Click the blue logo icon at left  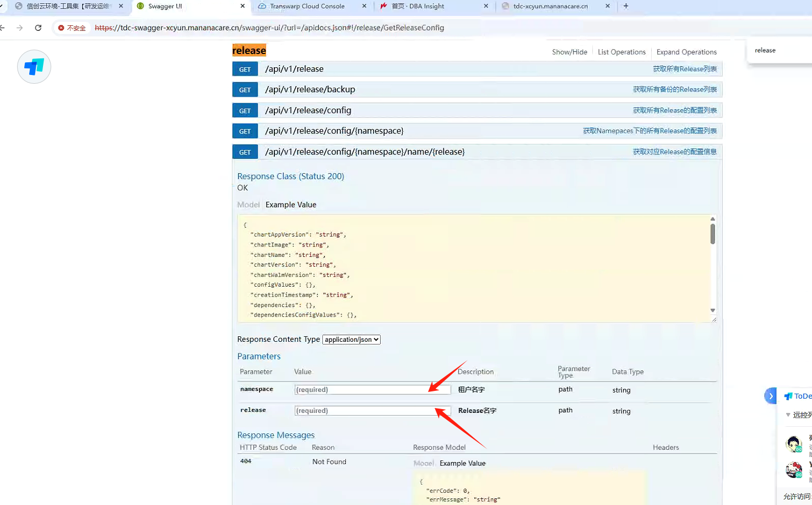[x=34, y=67]
